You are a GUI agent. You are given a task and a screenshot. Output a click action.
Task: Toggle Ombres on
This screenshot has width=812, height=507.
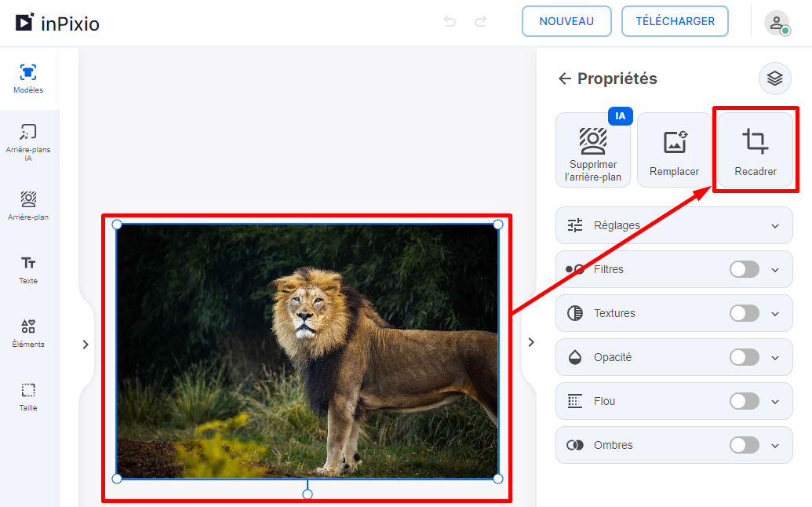[743, 445]
